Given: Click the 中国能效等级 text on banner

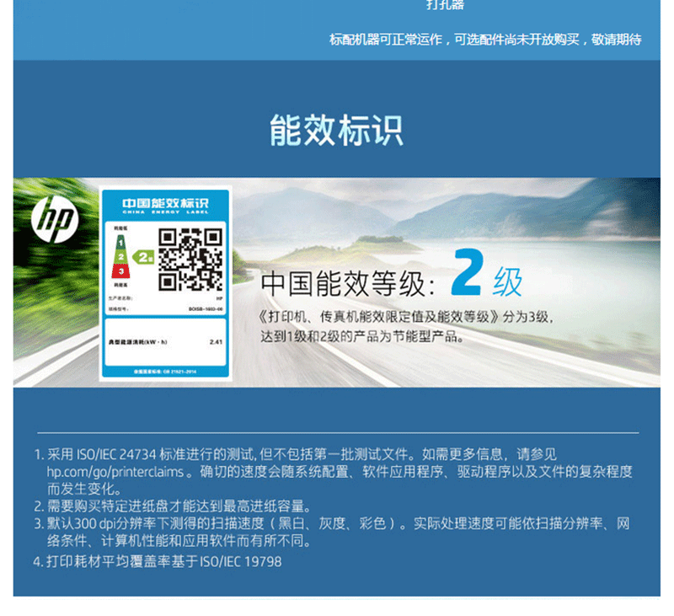Looking at the screenshot, I should [347, 284].
